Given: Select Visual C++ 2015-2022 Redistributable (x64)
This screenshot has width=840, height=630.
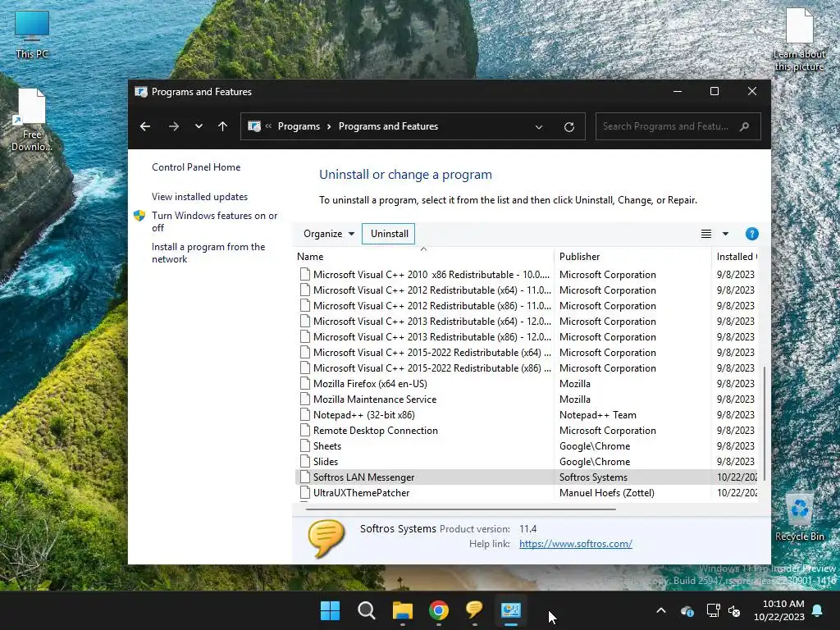Looking at the screenshot, I should [x=527, y=352].
